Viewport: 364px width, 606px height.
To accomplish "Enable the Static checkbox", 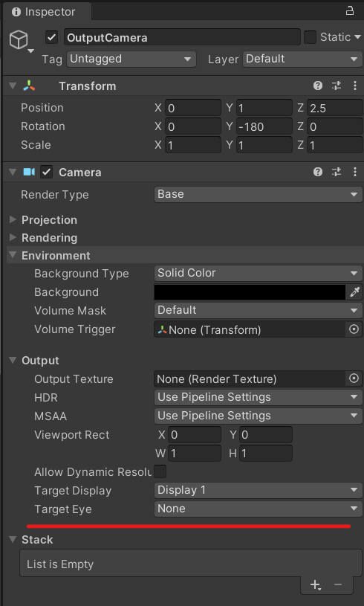I will (x=310, y=37).
